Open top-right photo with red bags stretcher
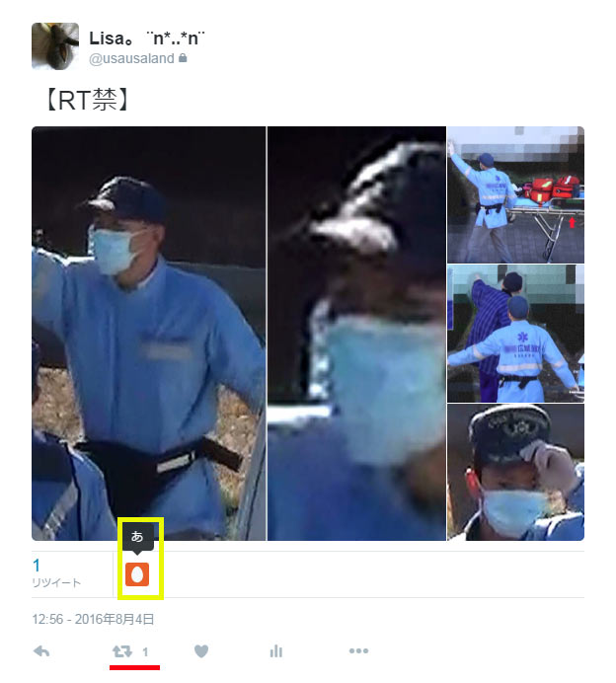Image resolution: width=616 pixels, height=683 pixels. coord(516,194)
